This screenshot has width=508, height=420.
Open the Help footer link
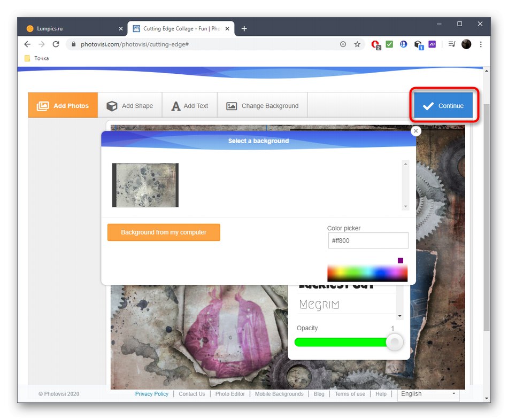click(381, 394)
